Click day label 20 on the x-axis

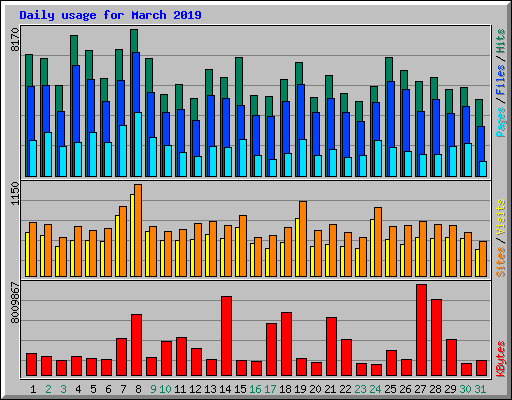315,389
